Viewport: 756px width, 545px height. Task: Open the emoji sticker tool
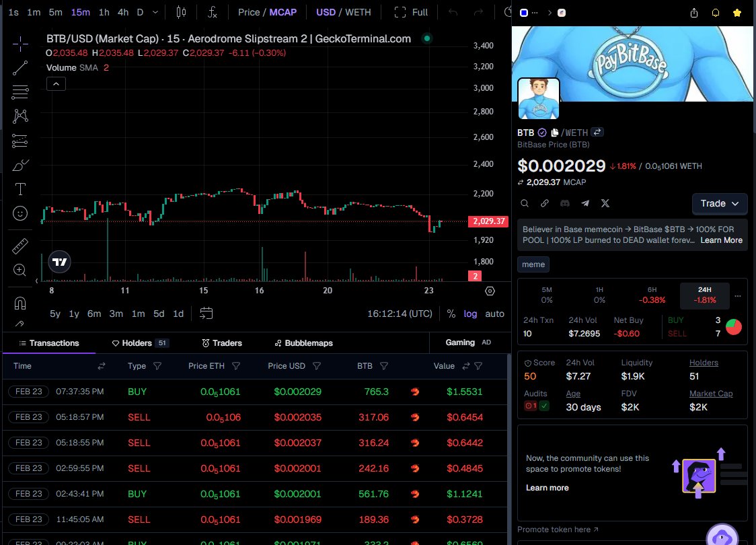20,213
